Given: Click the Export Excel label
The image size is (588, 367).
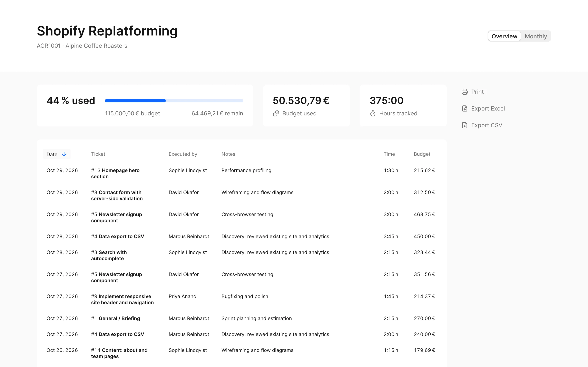Looking at the screenshot, I should 488,108.
